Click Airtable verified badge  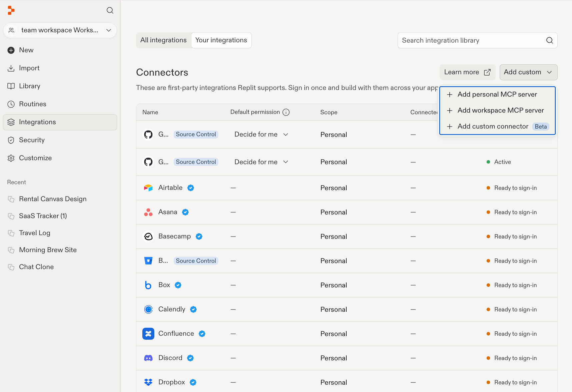tap(191, 188)
